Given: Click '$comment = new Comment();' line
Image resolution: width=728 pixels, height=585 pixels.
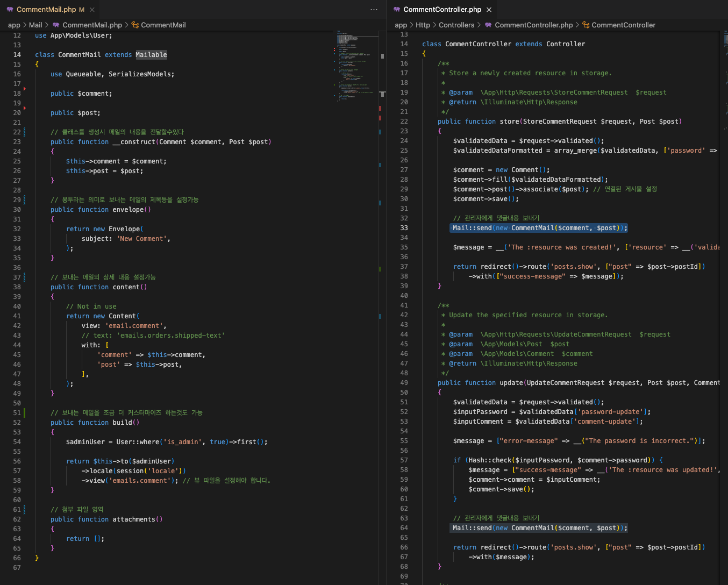Looking at the screenshot, I should [501, 170].
